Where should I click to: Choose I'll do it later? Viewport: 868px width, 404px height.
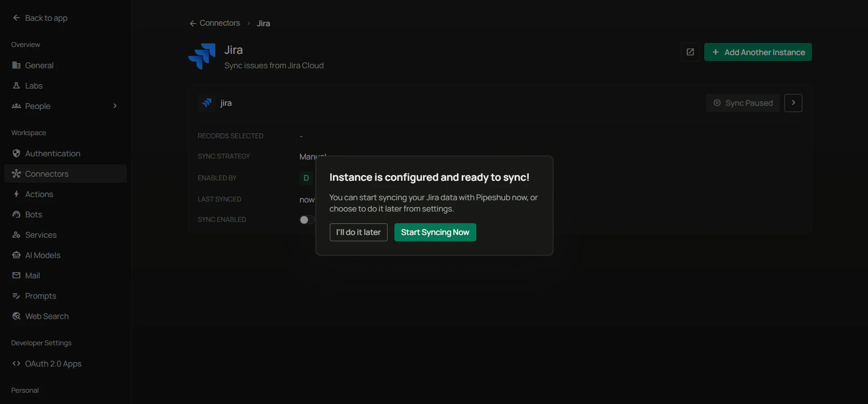pyautogui.click(x=358, y=232)
